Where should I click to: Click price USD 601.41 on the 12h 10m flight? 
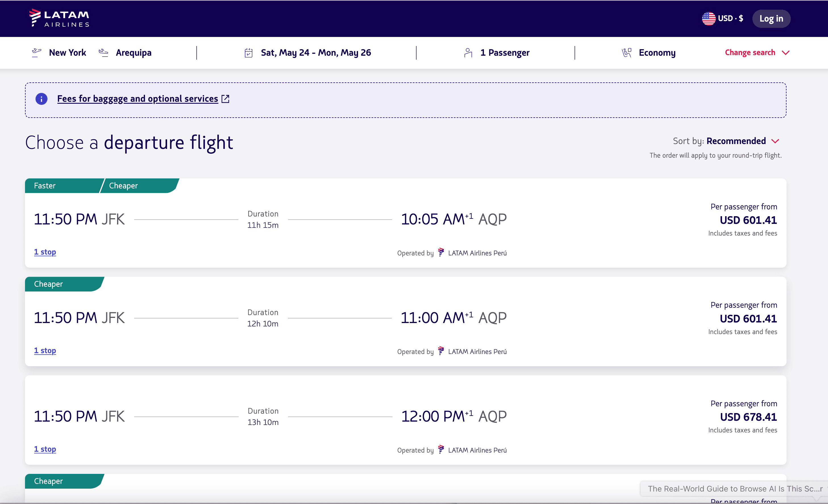pyautogui.click(x=748, y=318)
